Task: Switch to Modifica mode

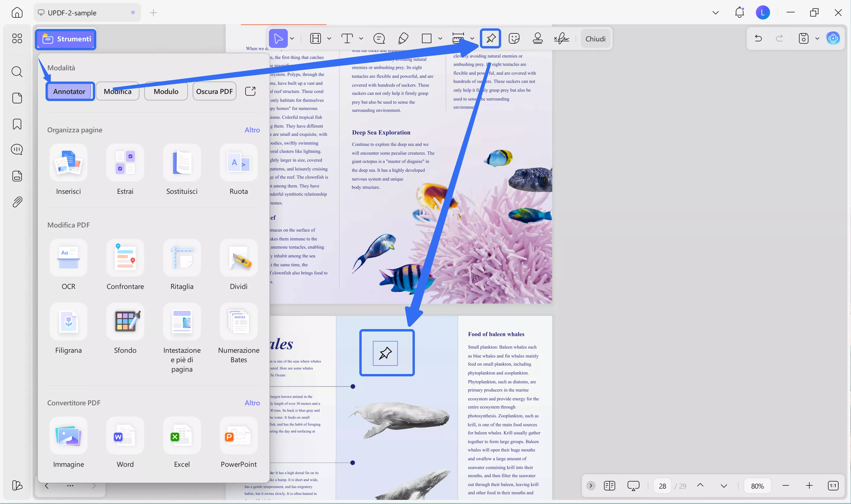Action: click(x=118, y=91)
